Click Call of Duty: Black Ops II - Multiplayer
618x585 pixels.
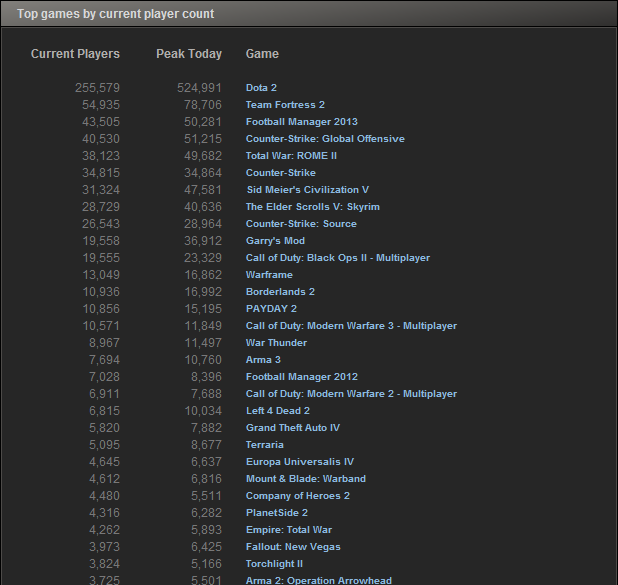coord(338,258)
